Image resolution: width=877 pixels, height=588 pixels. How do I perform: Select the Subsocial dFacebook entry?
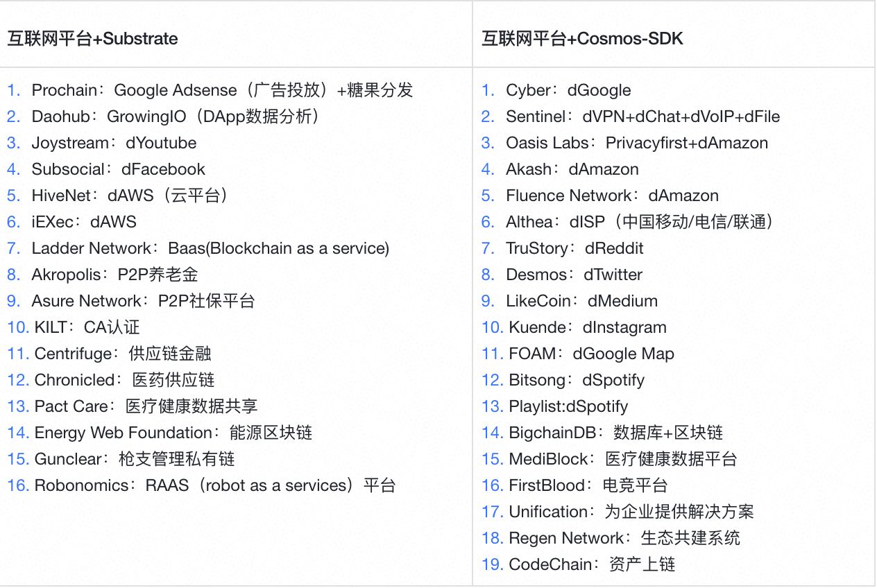point(119,169)
